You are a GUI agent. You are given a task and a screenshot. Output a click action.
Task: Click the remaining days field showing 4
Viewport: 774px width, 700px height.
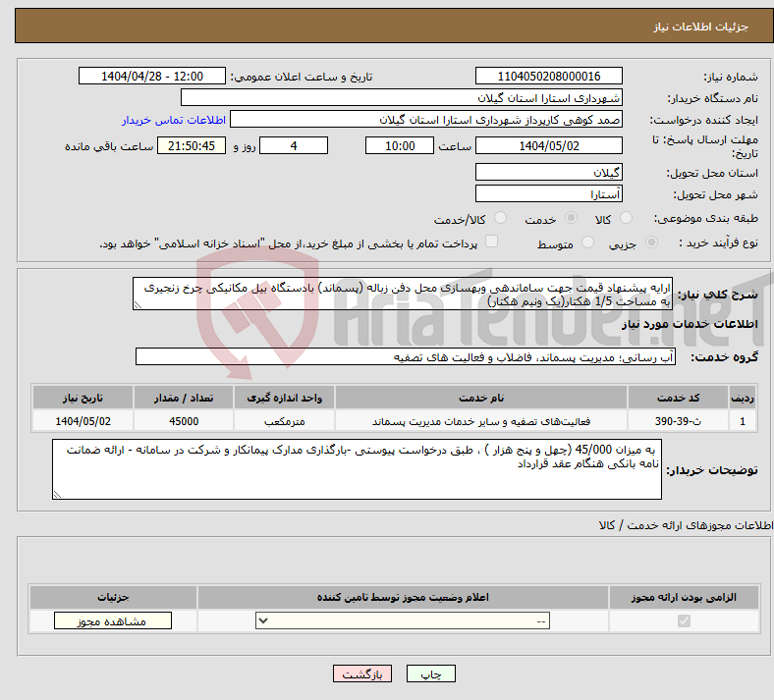(x=294, y=145)
